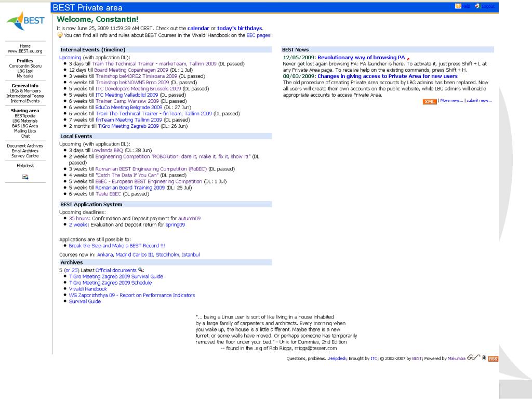Open Trainshop beMORE2 Timisoara 2009 event
This screenshot has width=532, height=399.
(136, 76)
